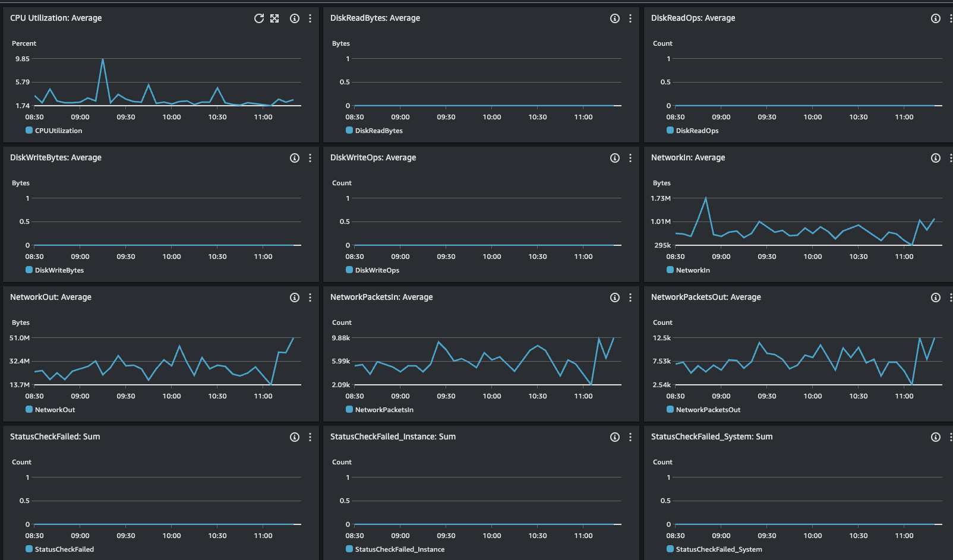The image size is (953, 560).
Task: Click the "9.88k" y-axis value in NetworkPacketsIn chart
Action: [341, 338]
